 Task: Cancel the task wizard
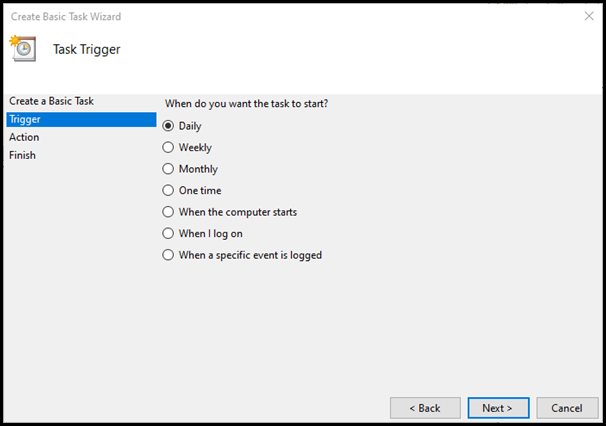coord(567,408)
